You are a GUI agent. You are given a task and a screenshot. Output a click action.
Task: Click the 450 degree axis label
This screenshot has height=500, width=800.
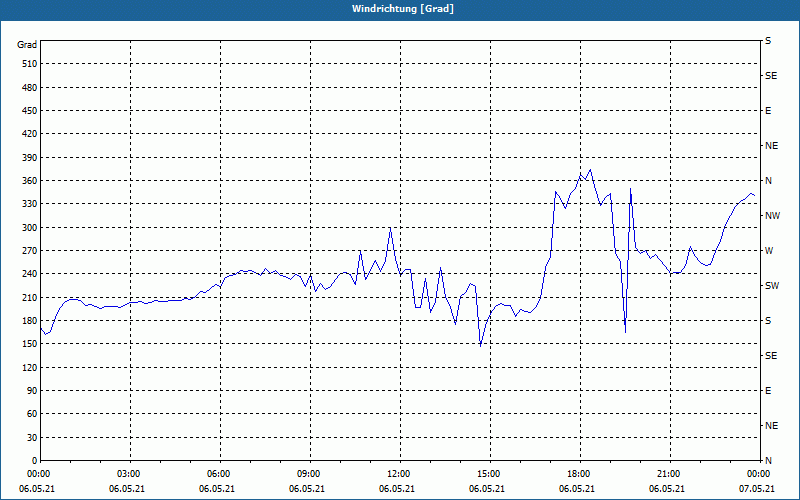[x=30, y=111]
